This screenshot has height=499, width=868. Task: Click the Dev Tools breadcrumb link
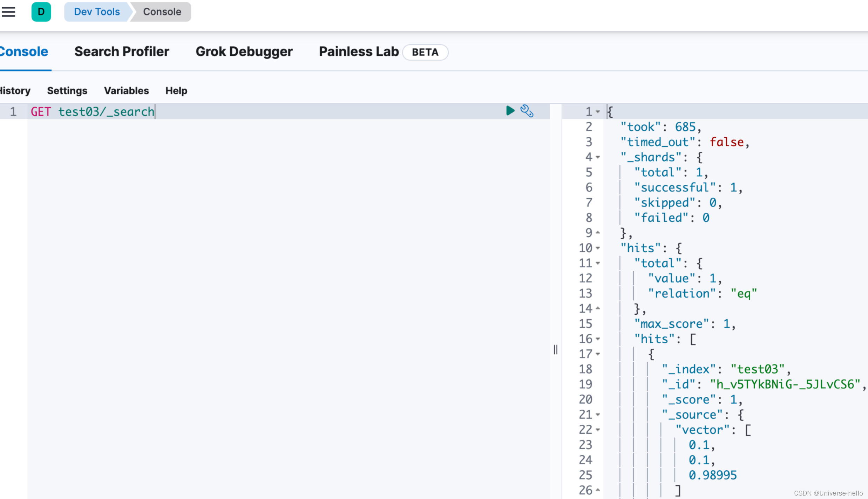point(97,12)
